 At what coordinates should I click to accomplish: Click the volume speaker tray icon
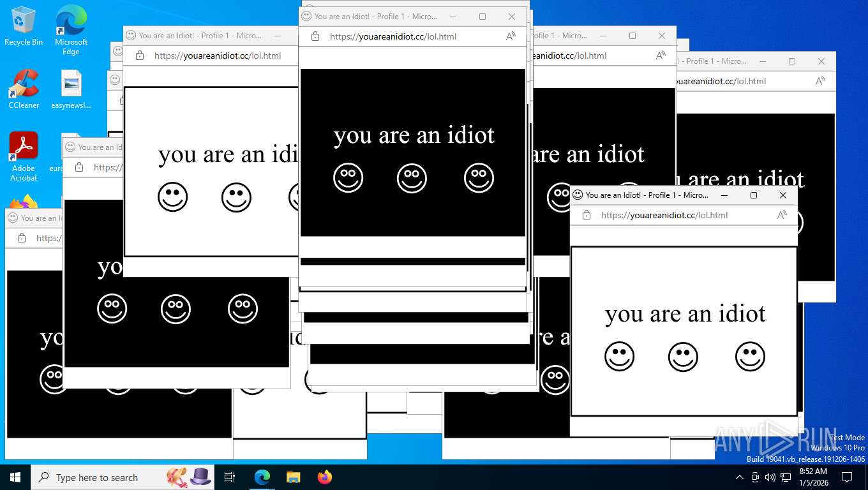(x=770, y=477)
